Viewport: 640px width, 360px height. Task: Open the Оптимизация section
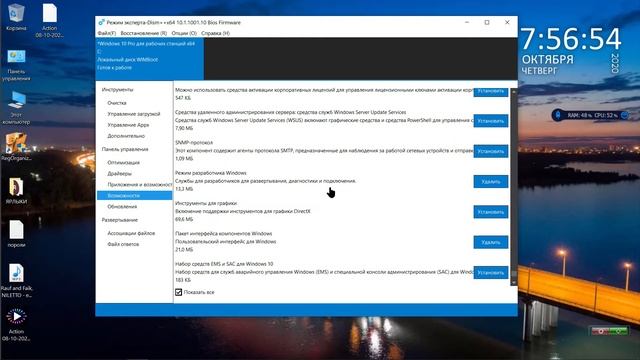coord(124,162)
